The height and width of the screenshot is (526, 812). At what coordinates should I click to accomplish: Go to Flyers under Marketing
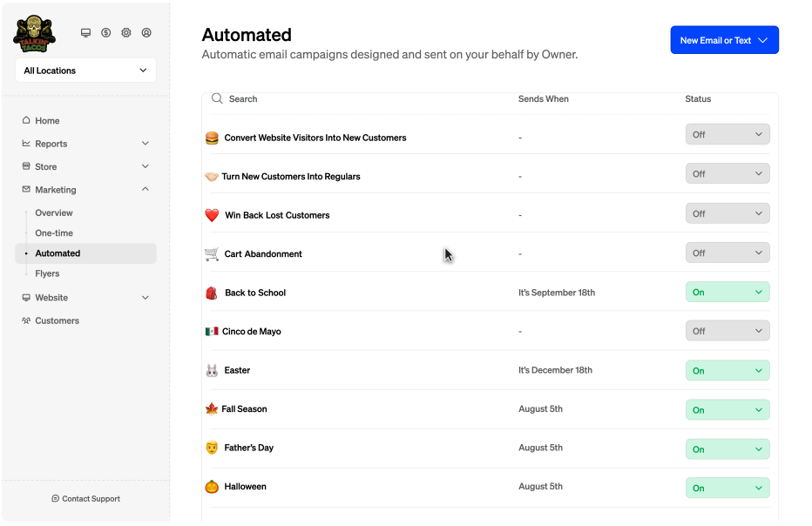[x=47, y=273]
